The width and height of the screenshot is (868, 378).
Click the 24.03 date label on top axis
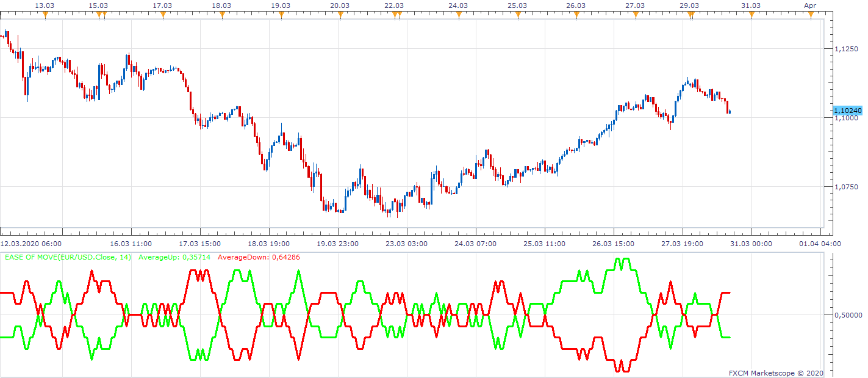(x=458, y=5)
